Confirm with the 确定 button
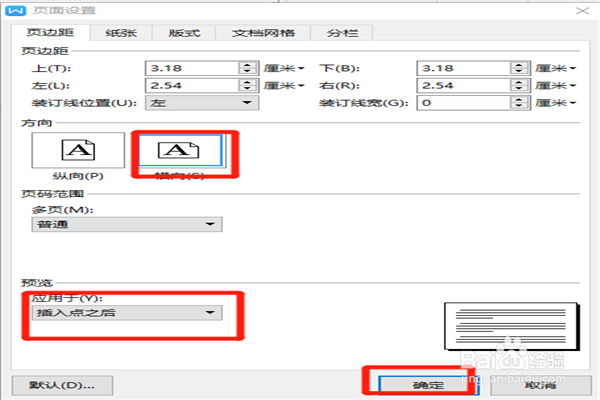 (x=428, y=385)
